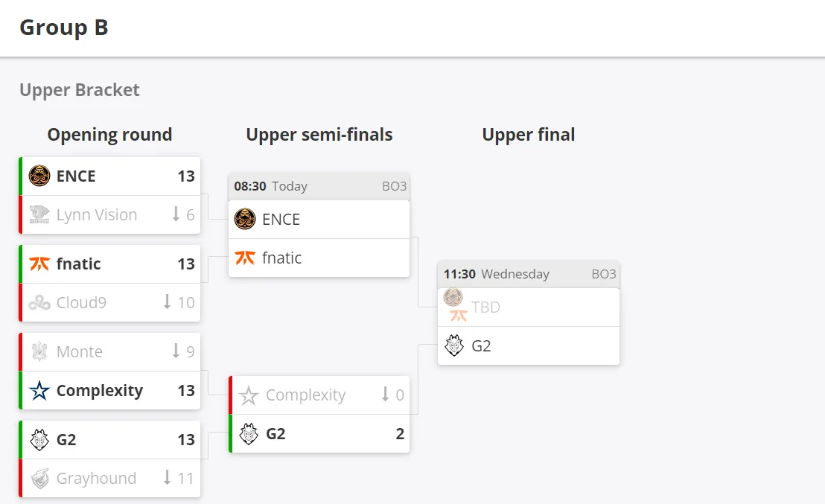Open the Monte vs Complexity opening match

[x=109, y=371]
